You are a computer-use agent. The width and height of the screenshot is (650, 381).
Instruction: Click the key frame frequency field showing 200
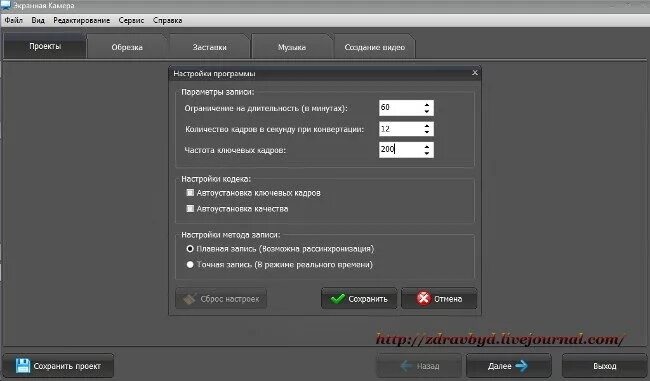(400, 150)
